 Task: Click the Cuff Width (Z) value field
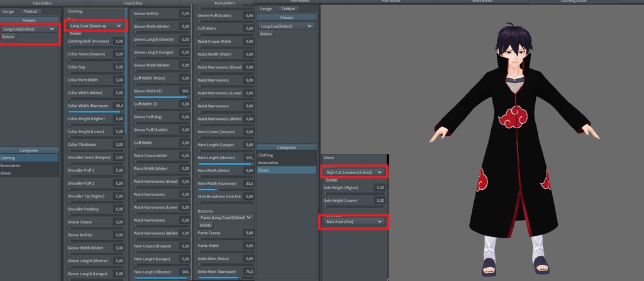(184, 104)
